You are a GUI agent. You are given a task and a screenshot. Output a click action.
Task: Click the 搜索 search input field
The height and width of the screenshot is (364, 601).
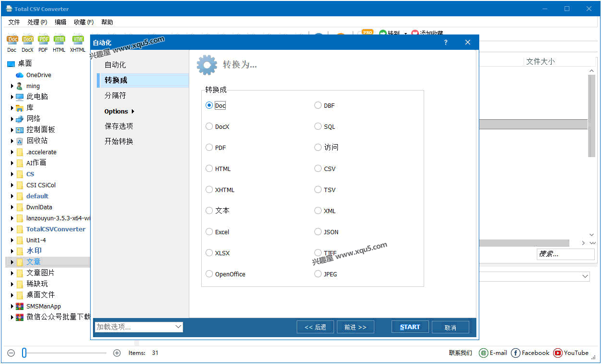coord(566,254)
